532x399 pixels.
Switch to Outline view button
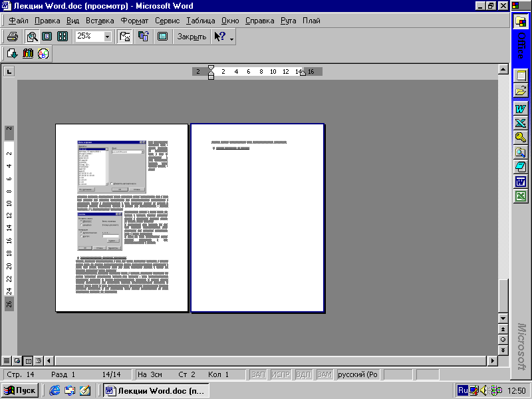point(39,360)
